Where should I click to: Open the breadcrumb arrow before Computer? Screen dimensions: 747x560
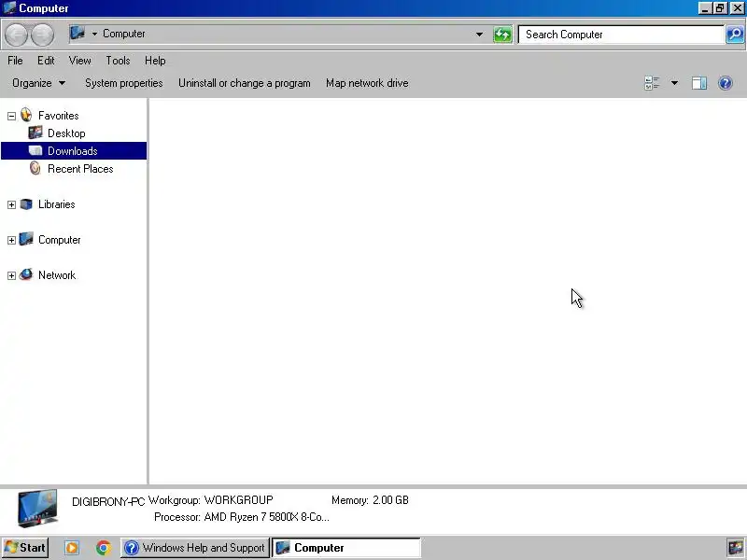point(94,34)
